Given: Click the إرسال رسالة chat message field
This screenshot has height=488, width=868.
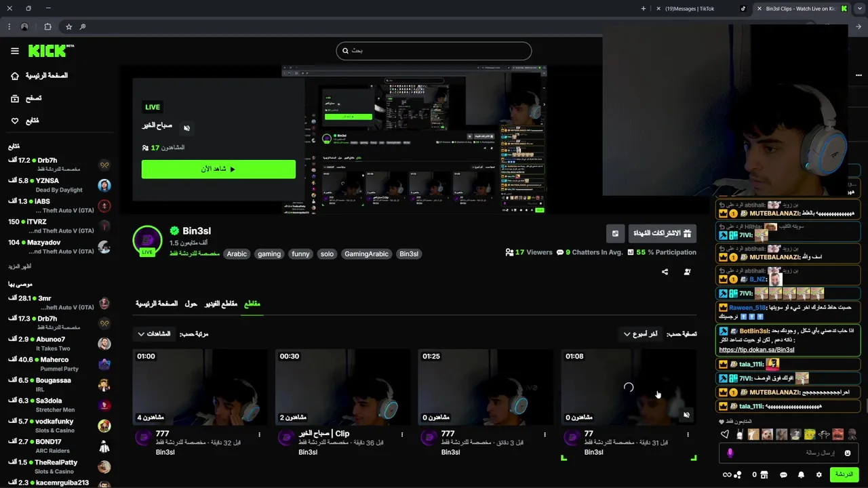Looking at the screenshot, I should (x=788, y=453).
